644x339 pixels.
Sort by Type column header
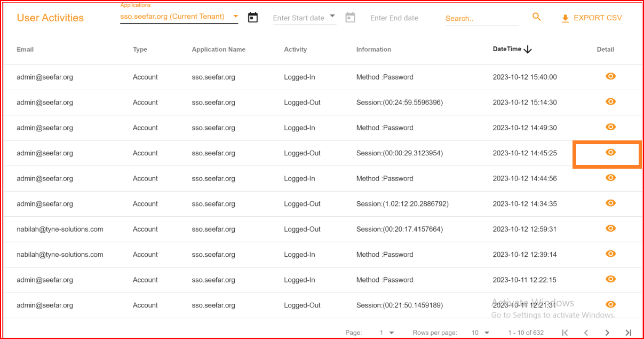click(x=140, y=49)
